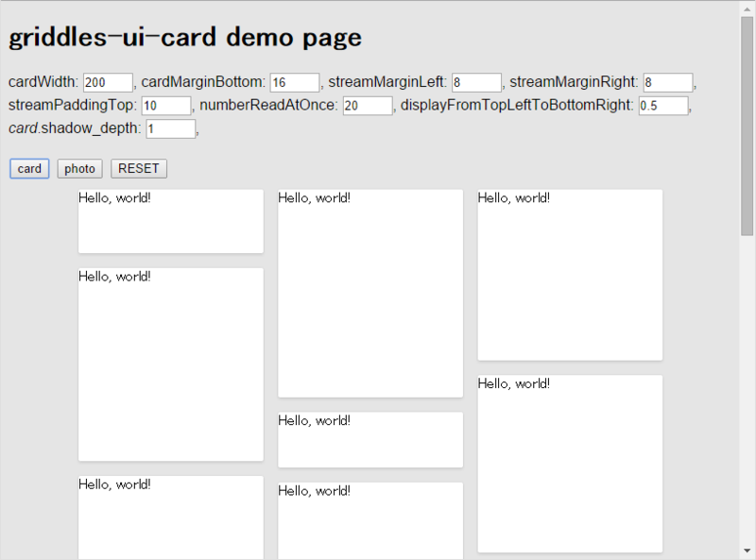Click the page heading 'griddles-ui-card demo page'
756x560 pixels.
(x=185, y=38)
